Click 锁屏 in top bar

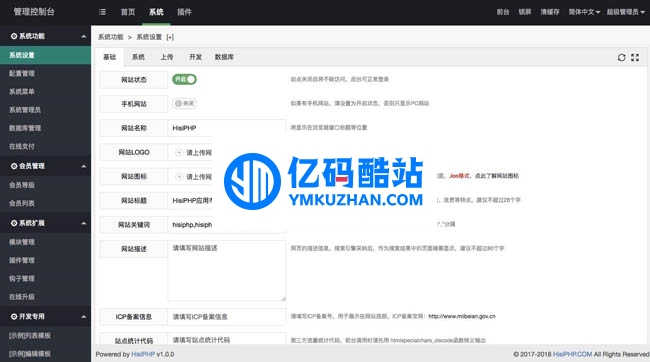click(525, 12)
